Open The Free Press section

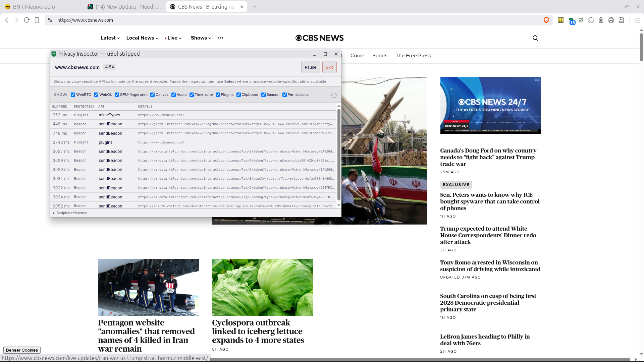coord(413,56)
